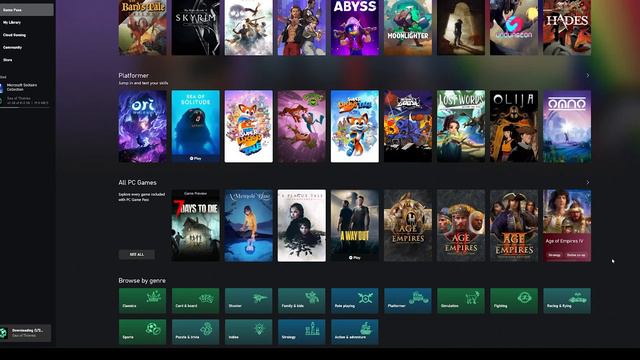Click the SEE ALL button
This screenshot has height=360, width=640.
(x=137, y=254)
